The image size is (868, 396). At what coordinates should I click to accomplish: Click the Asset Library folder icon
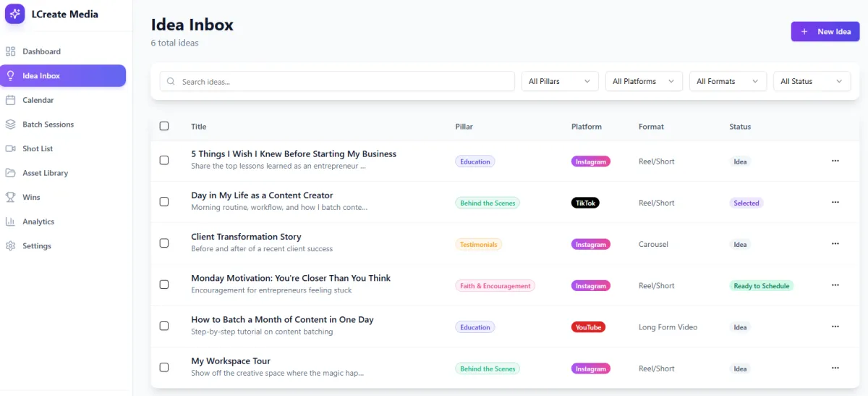coord(10,173)
